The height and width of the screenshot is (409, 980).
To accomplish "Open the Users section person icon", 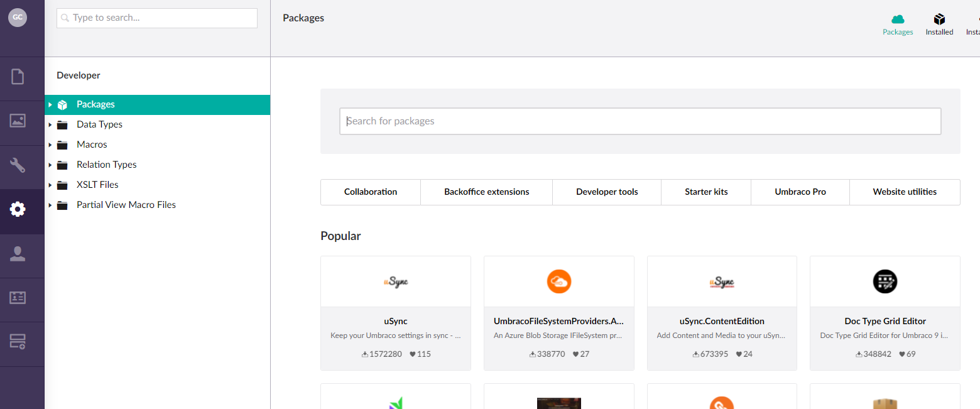I will pos(18,254).
